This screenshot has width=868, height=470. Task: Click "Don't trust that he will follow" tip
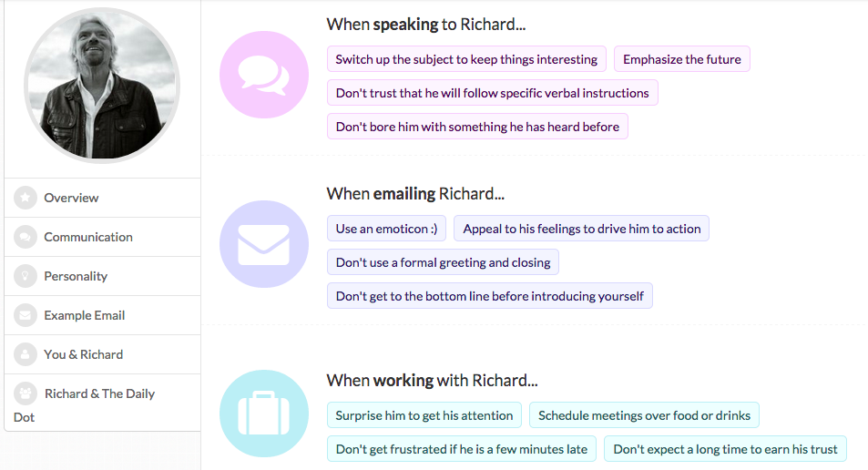coord(492,93)
